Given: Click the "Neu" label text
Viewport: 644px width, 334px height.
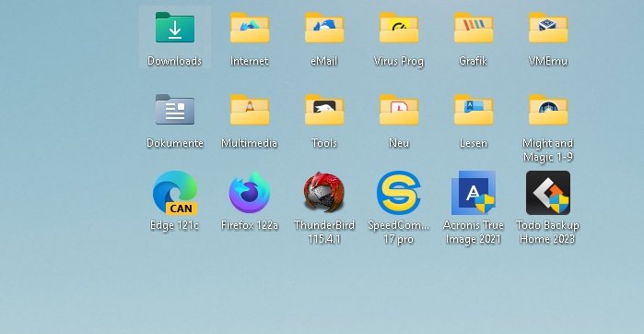Looking at the screenshot, I should point(399,143).
